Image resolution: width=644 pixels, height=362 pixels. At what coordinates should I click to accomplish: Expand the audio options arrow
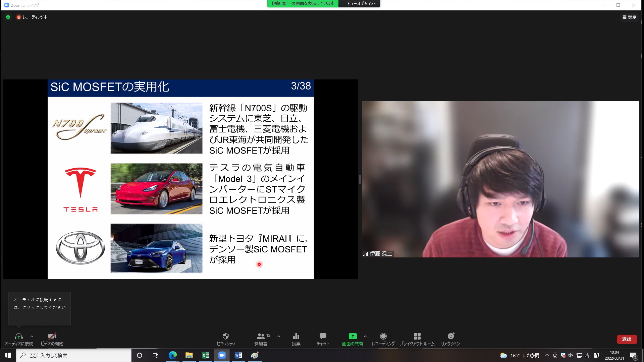(x=32, y=336)
